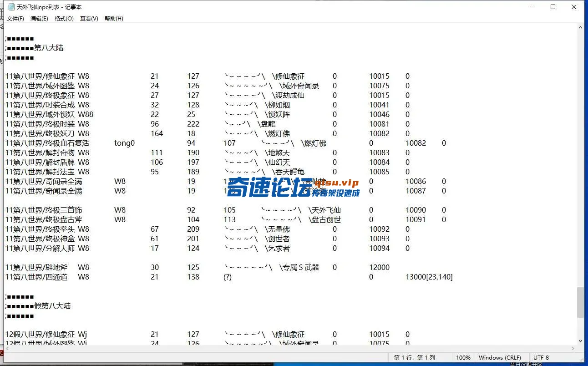Click the tong0 value
Viewport: 588px width, 366px height.
click(x=125, y=143)
